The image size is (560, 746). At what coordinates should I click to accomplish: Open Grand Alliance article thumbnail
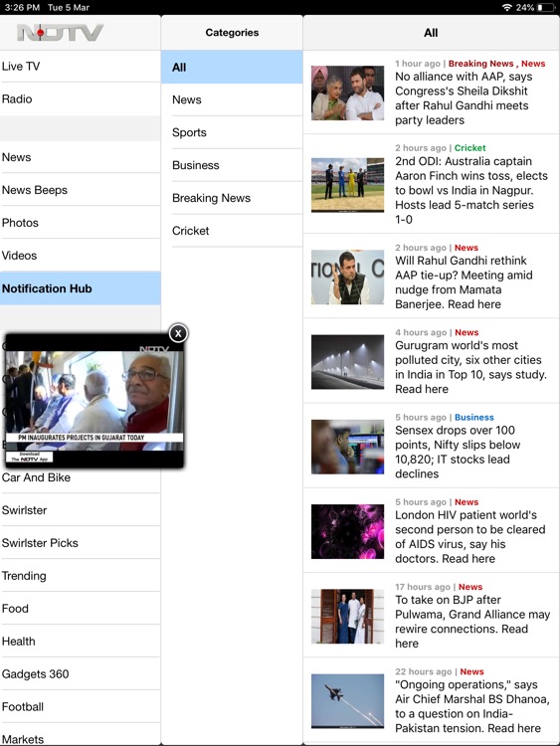click(347, 616)
